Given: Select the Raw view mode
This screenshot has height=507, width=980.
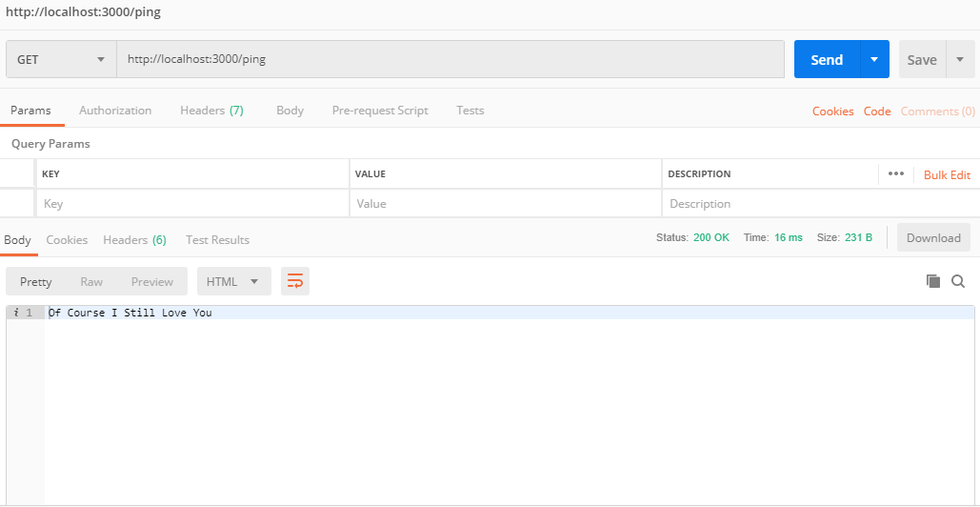Looking at the screenshot, I should point(91,281).
